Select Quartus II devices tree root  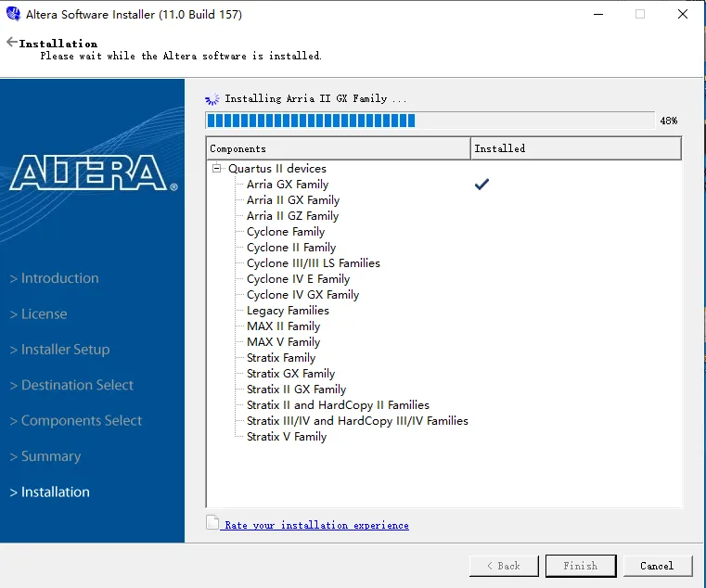click(276, 169)
